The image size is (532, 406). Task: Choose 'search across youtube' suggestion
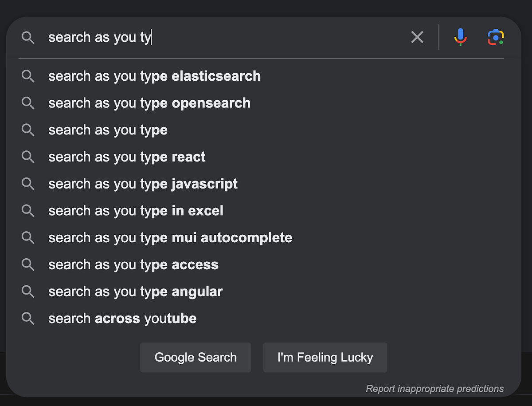point(122,319)
